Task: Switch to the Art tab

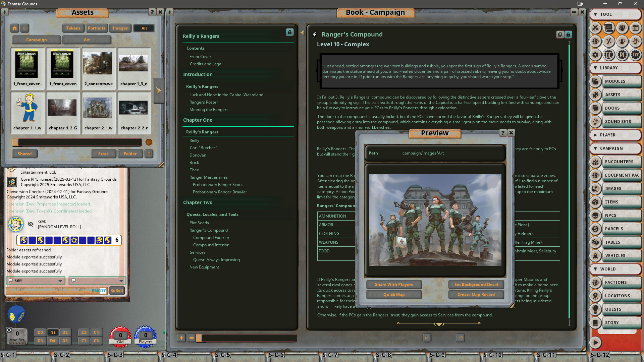Action: (x=87, y=40)
